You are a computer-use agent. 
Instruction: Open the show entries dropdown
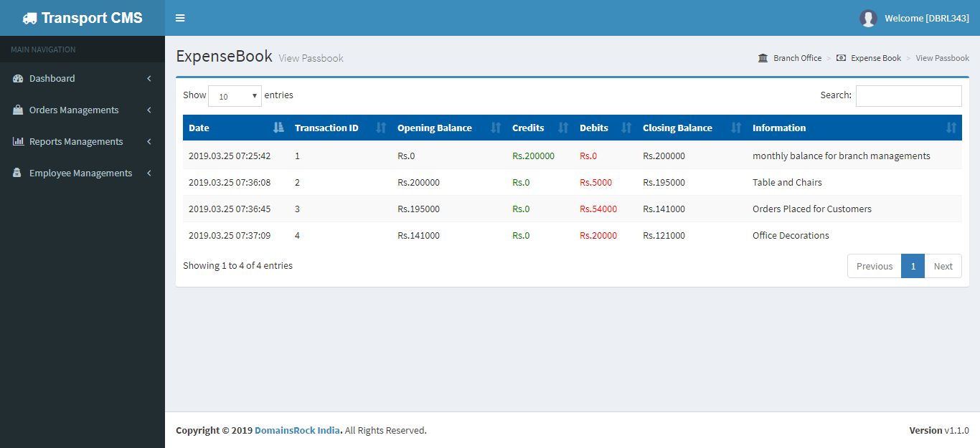click(x=235, y=96)
